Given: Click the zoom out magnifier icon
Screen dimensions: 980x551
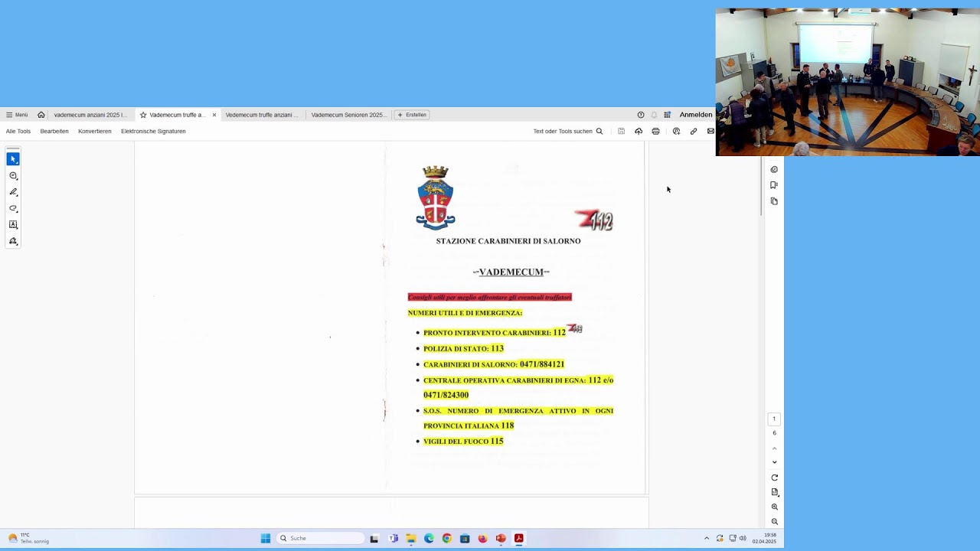Looking at the screenshot, I should [x=774, y=522].
